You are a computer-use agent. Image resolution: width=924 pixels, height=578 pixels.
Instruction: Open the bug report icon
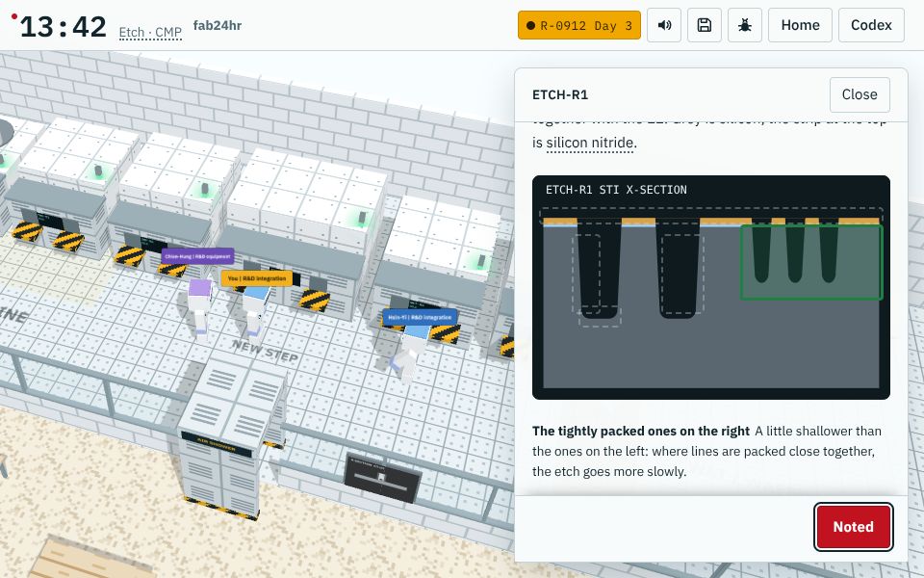coord(745,25)
